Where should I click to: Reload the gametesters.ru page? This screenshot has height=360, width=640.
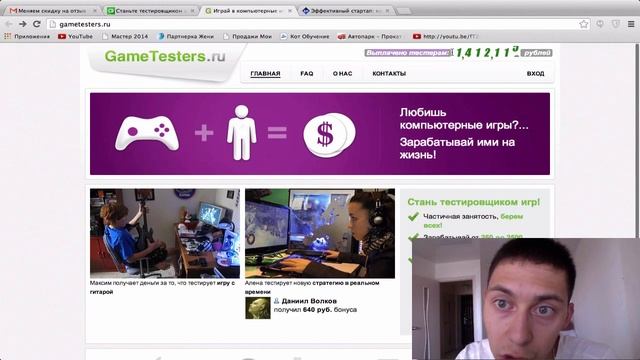pyautogui.click(x=36, y=24)
